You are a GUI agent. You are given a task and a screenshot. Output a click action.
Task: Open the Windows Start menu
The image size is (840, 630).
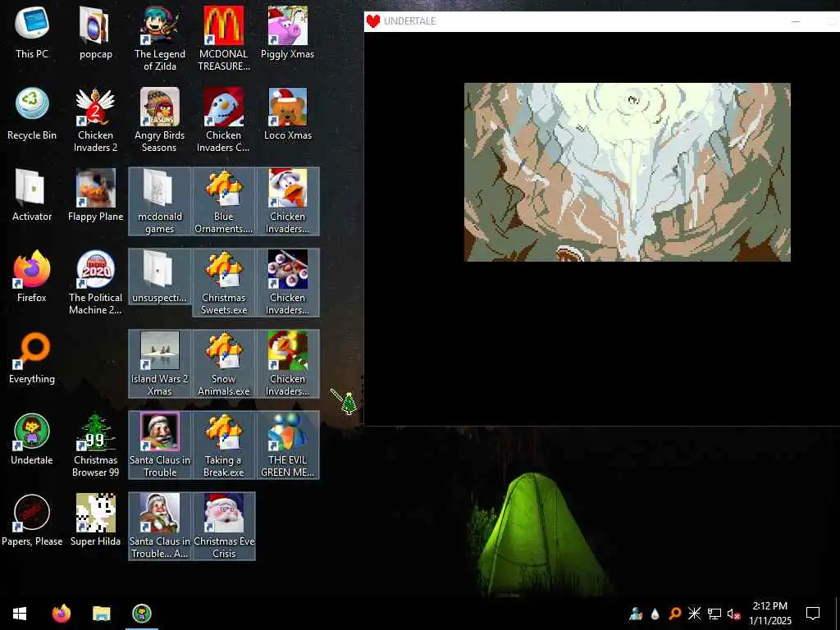[x=20, y=614]
